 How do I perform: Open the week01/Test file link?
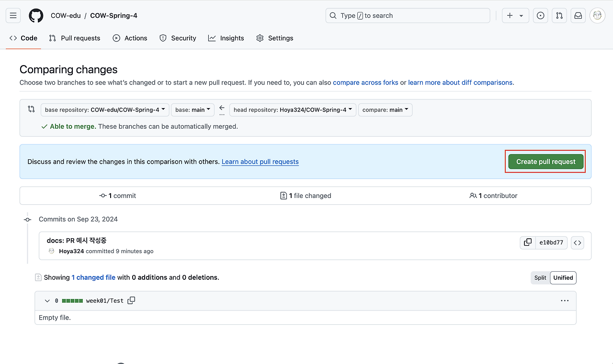click(x=105, y=301)
